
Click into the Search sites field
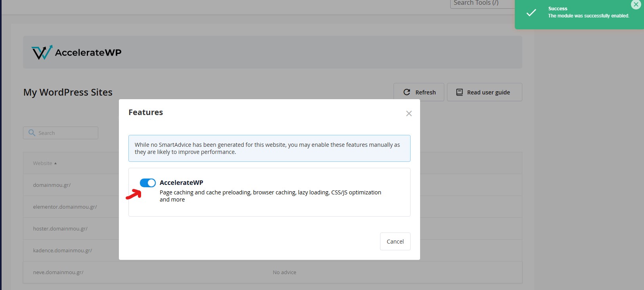pyautogui.click(x=61, y=133)
